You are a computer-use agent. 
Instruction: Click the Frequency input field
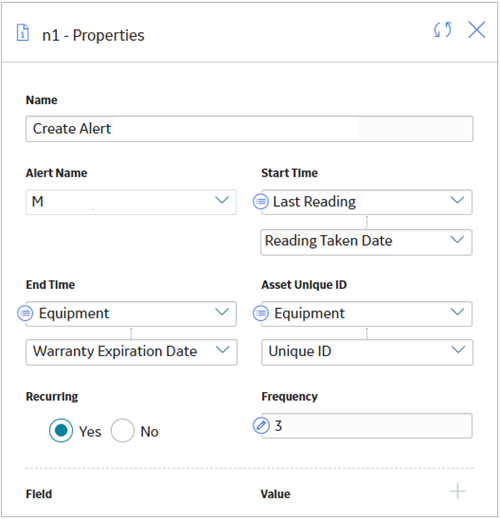[367, 426]
